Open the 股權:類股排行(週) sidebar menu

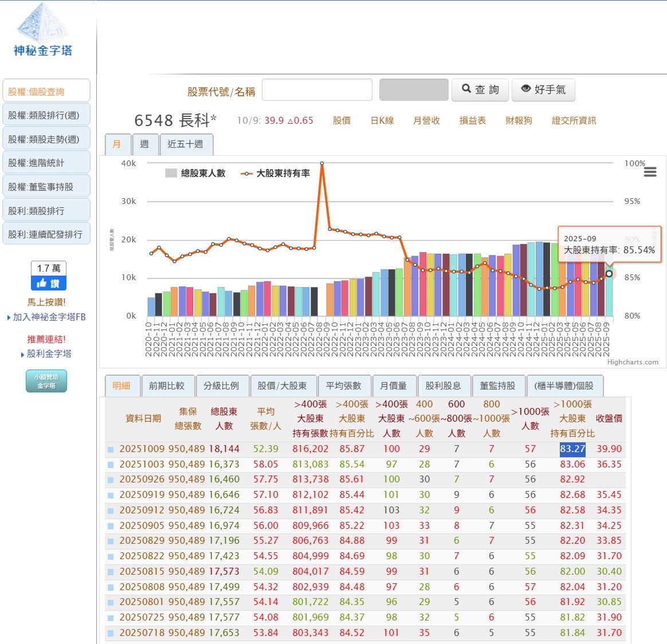[x=46, y=115]
